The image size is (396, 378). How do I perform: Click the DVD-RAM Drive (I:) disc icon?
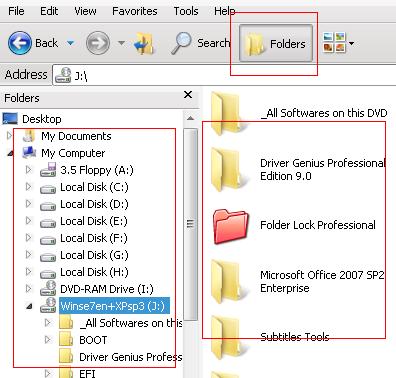point(48,288)
